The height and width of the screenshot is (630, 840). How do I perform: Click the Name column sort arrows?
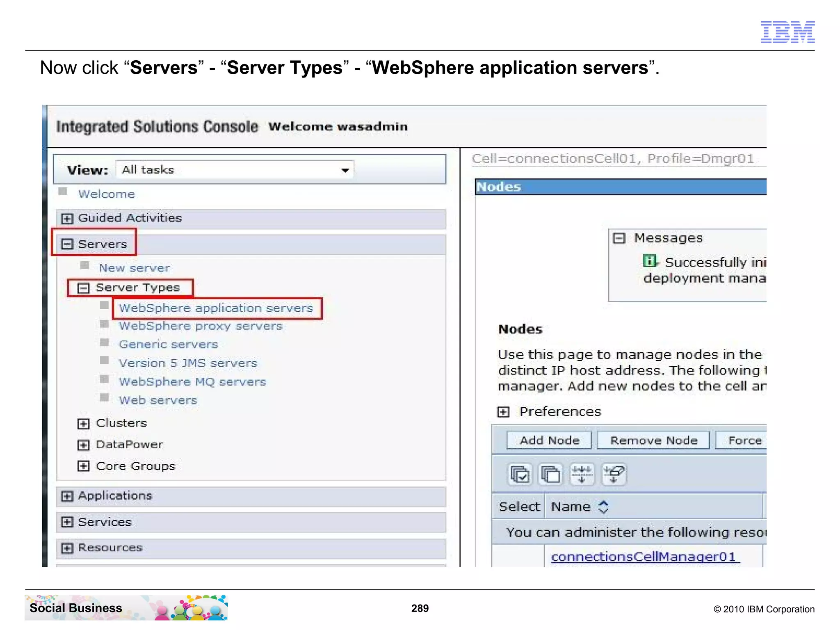click(603, 507)
